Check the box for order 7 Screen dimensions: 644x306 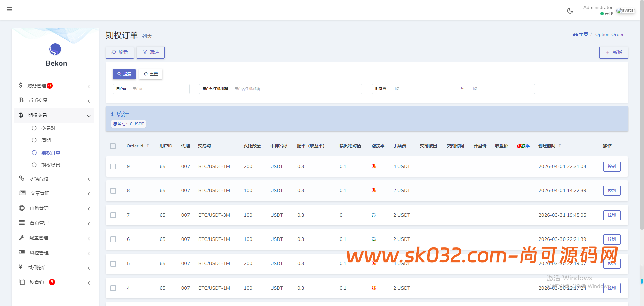click(113, 215)
